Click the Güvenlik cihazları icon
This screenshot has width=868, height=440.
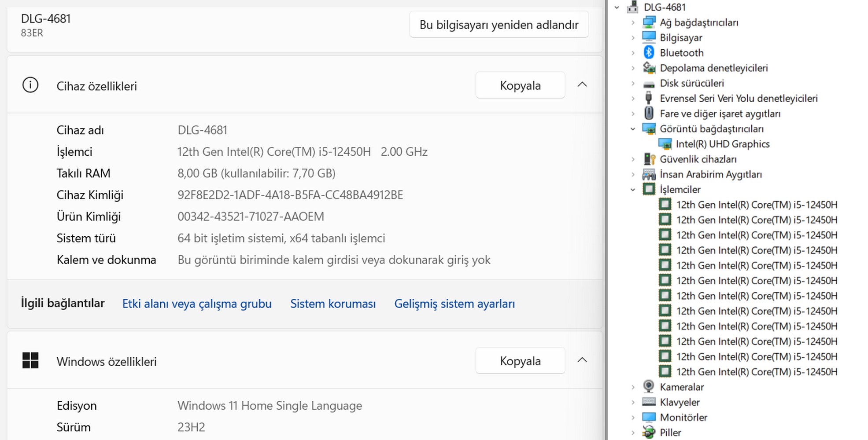(x=649, y=159)
